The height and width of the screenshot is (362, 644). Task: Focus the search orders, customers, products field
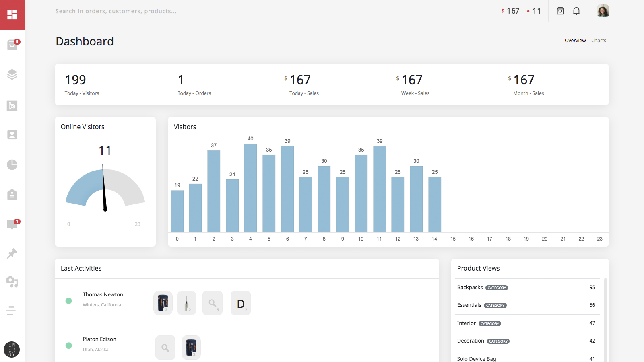(x=116, y=11)
